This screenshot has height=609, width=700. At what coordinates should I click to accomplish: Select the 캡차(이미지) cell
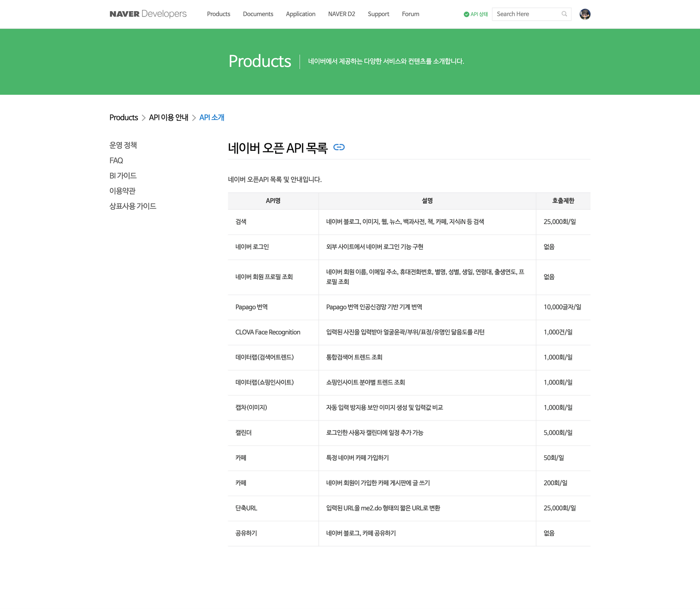click(273, 408)
